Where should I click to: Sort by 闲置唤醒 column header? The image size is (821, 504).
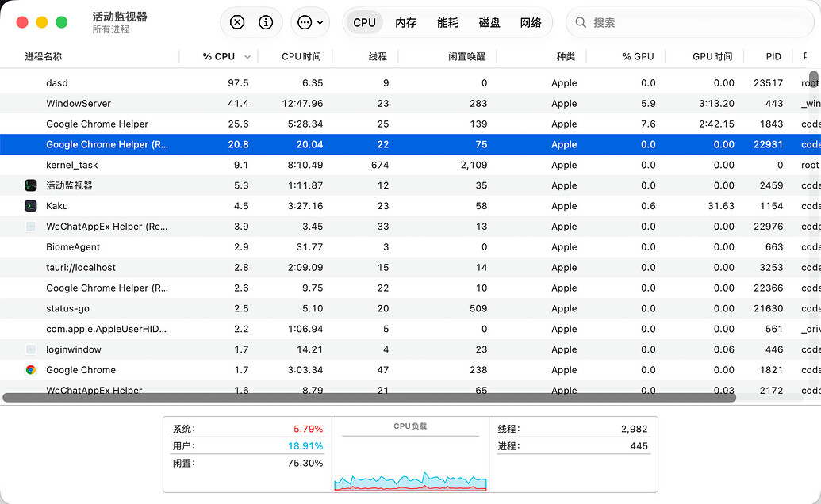[467, 56]
